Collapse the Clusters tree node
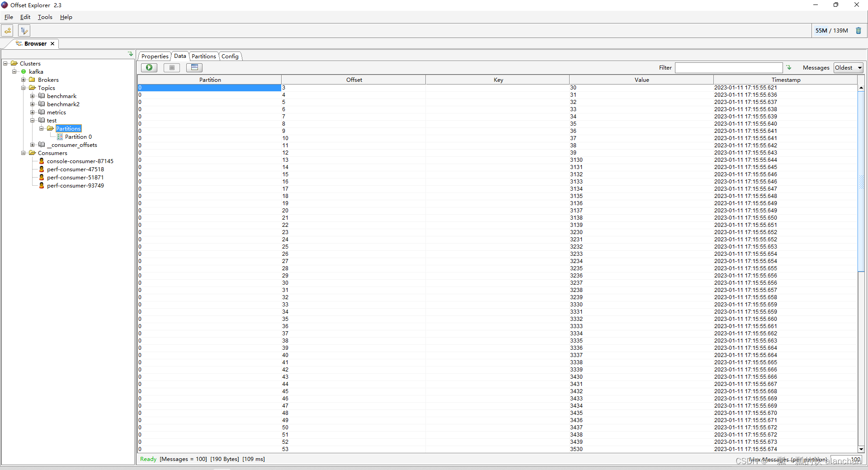 [x=5, y=64]
